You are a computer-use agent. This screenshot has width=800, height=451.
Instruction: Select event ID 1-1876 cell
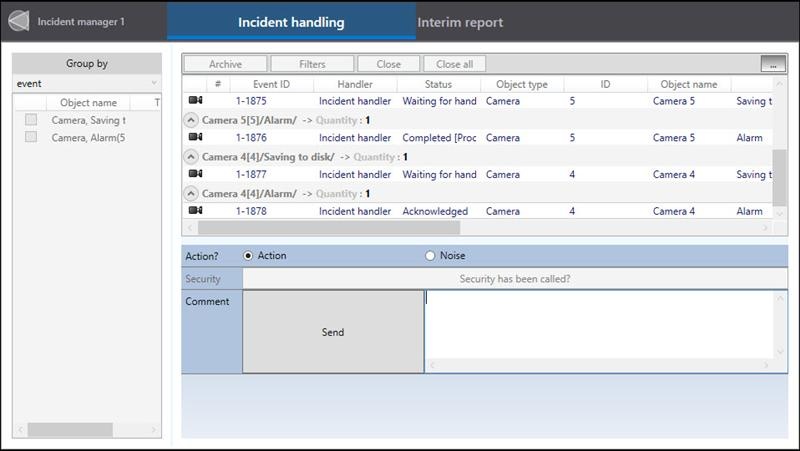pos(251,137)
